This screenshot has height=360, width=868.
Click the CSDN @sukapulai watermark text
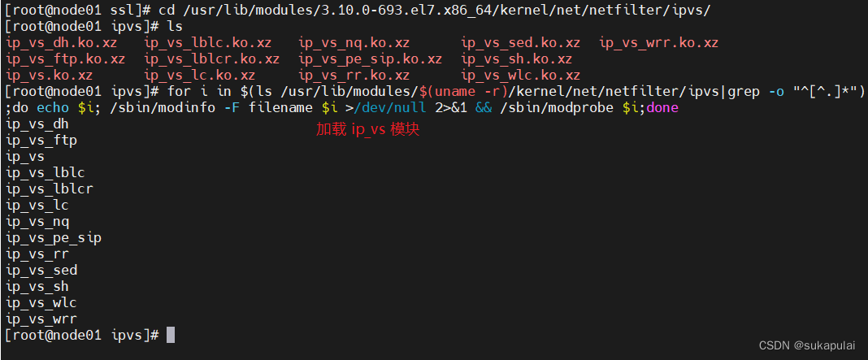809,345
